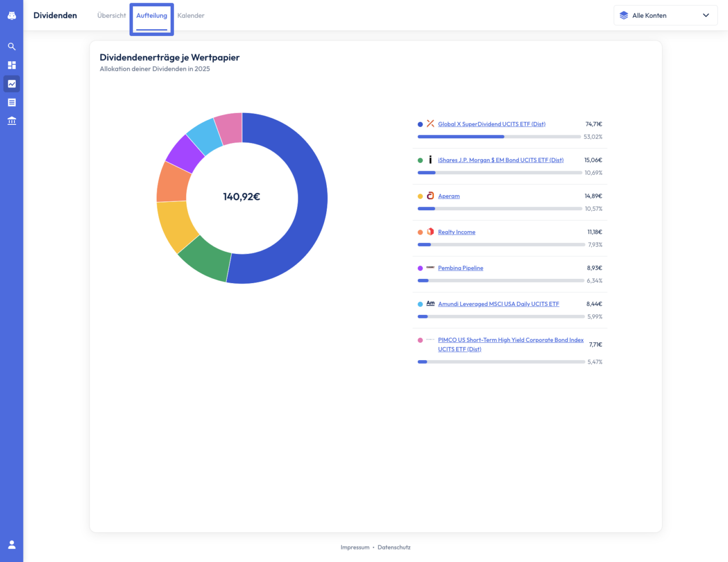Screen dimensions: 728x562
Task: Click the 11,18€ amount
Action: (x=595, y=232)
